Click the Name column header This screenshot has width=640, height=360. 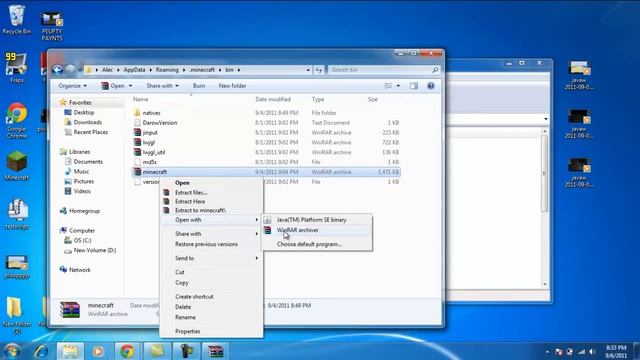click(140, 99)
